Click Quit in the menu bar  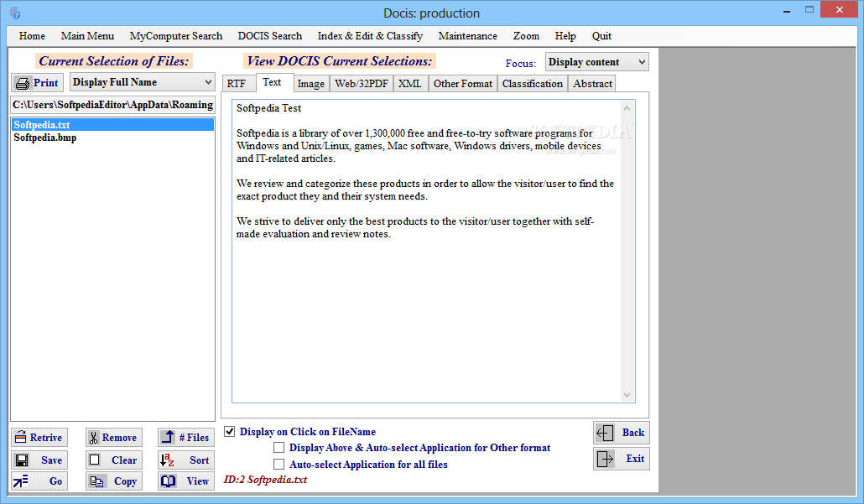pos(601,36)
